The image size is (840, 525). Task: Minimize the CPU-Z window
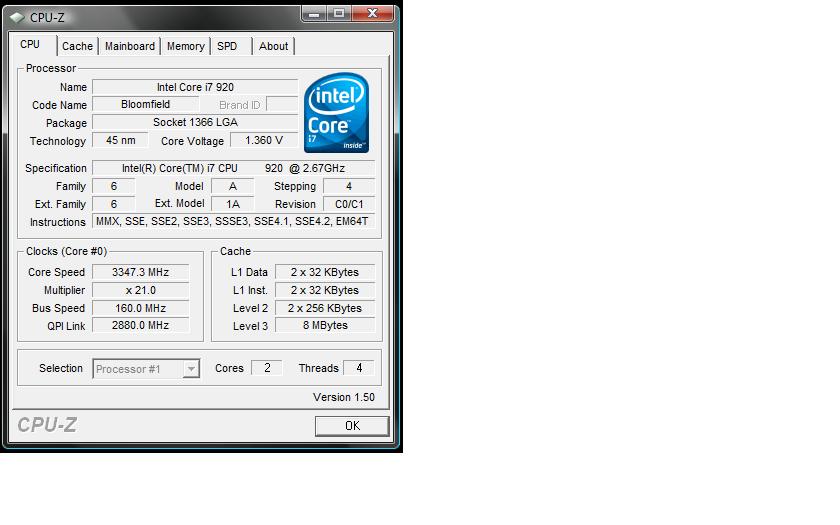click(x=314, y=13)
